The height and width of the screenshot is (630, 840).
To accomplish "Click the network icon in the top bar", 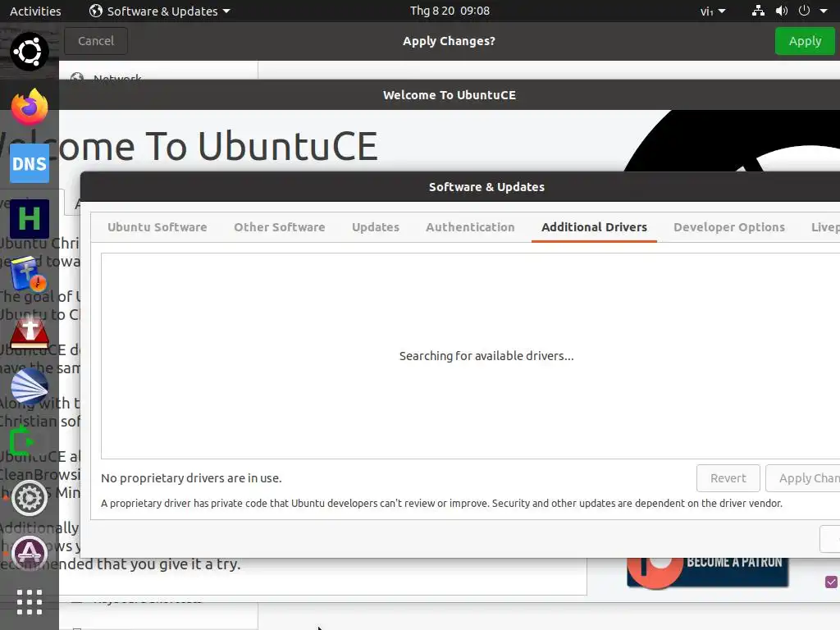I will tap(758, 11).
